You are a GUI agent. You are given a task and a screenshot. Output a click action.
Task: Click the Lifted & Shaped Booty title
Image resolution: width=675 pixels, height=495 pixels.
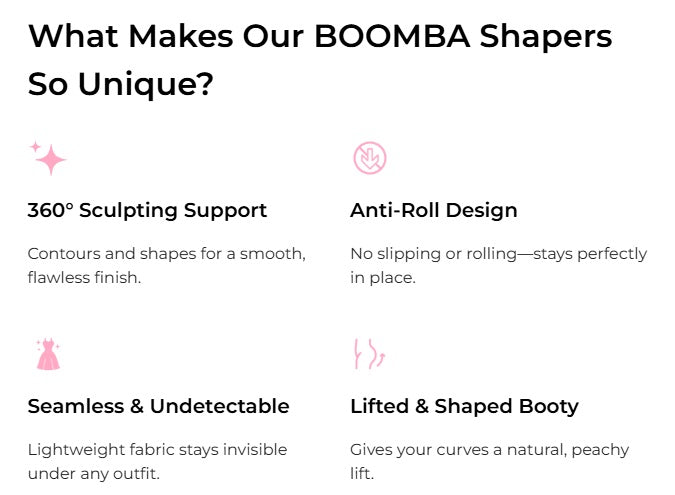coord(464,406)
